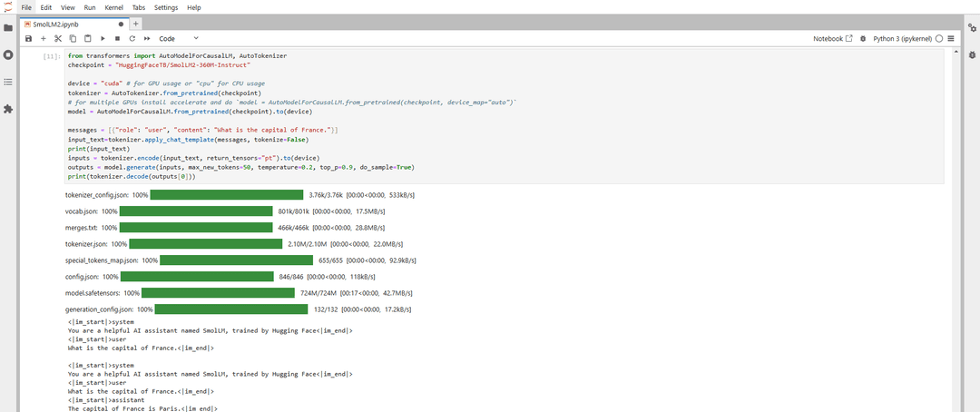Insert a new cell below with plus icon

43,39
